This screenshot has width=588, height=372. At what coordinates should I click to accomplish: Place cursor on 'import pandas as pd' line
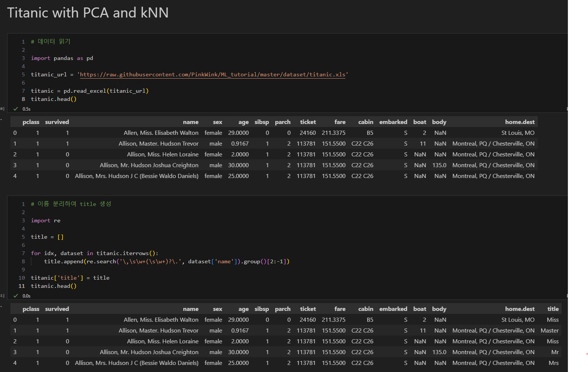coord(62,58)
